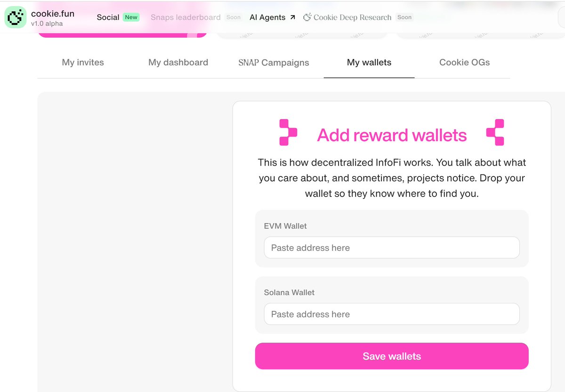
Task: Open the Snaps leaderboard navigation item
Action: coord(186,17)
